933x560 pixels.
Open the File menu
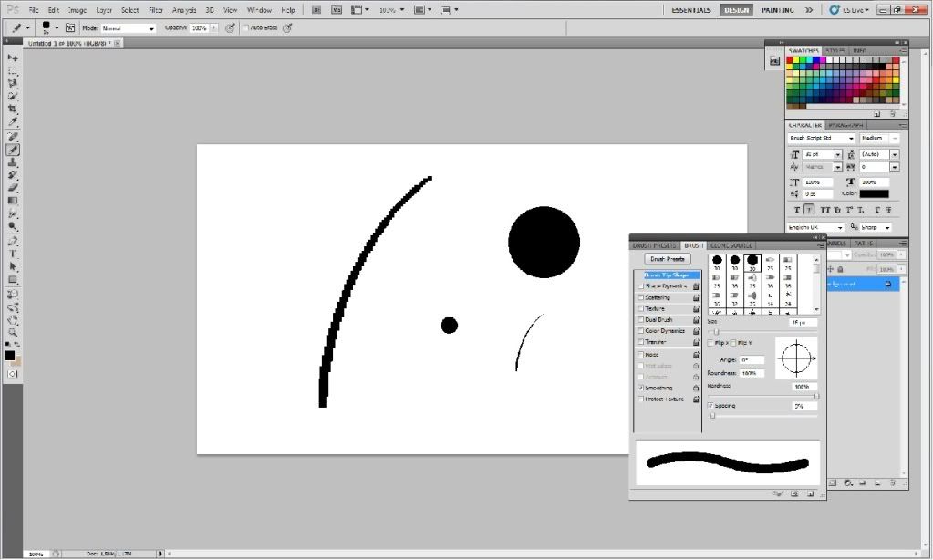tap(34, 10)
